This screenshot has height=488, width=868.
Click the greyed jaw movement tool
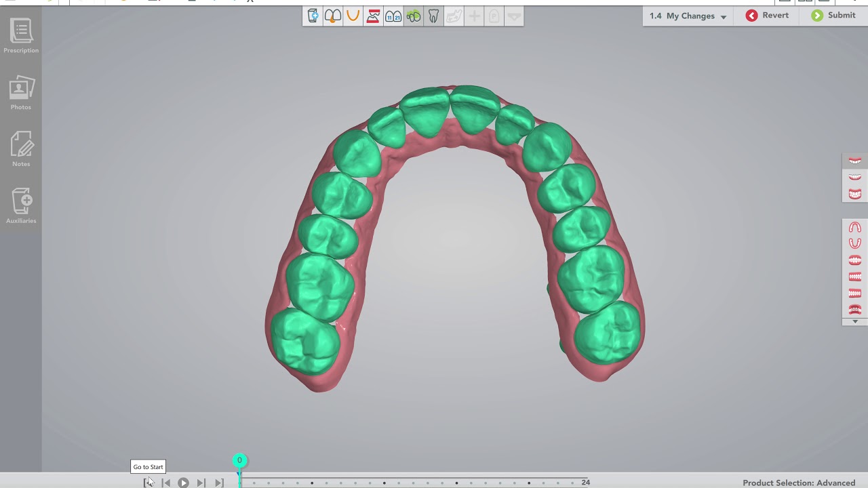tap(454, 16)
